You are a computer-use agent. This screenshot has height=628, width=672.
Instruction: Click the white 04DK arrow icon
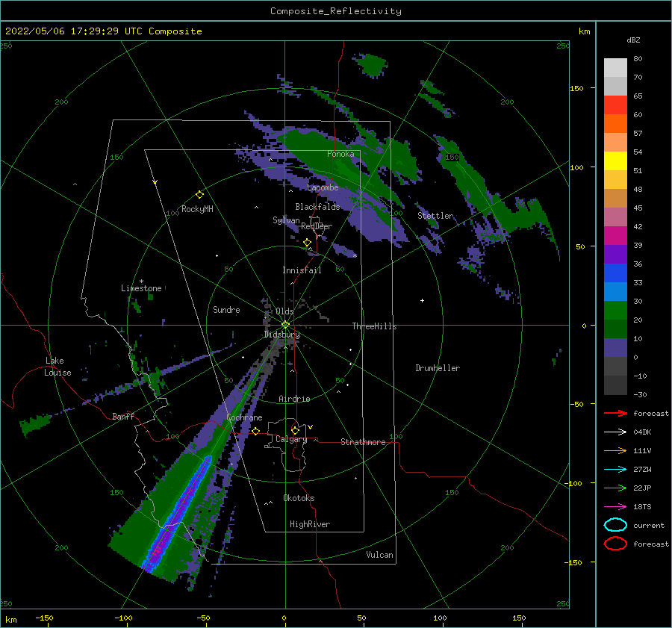tap(615, 432)
